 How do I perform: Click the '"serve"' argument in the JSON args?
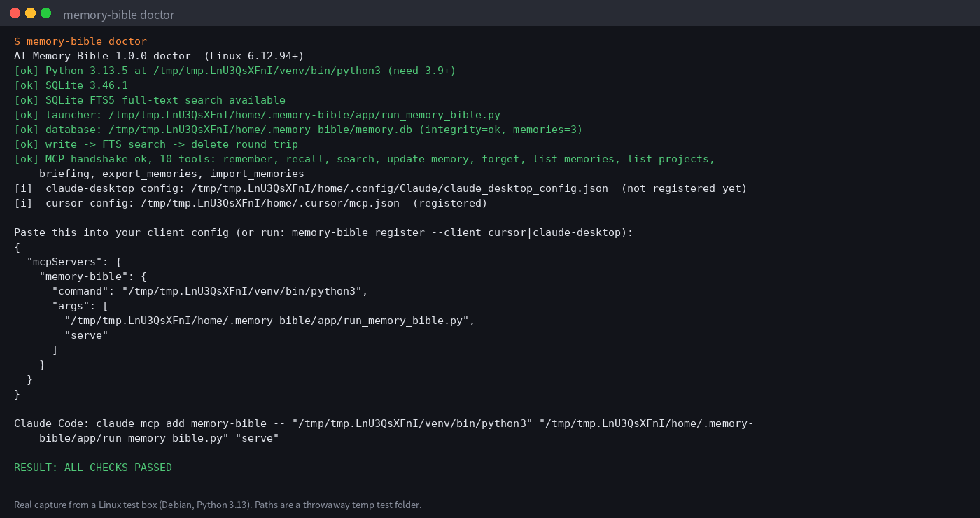coord(86,335)
